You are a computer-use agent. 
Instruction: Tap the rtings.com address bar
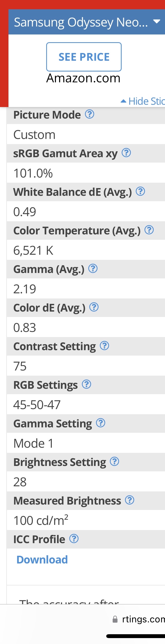[x=143, y=619]
